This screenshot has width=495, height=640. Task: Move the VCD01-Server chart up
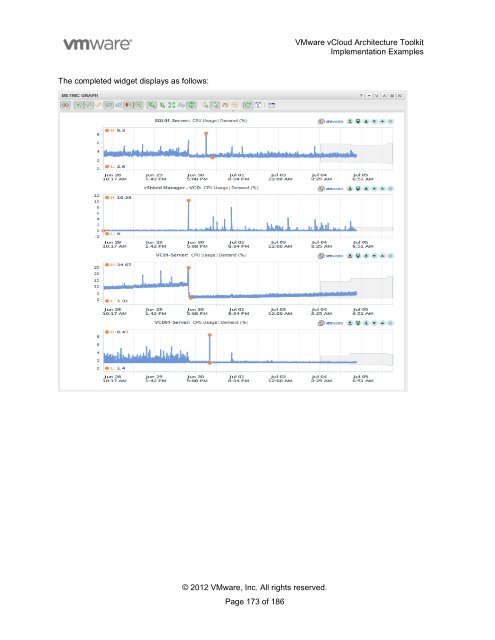point(382,323)
